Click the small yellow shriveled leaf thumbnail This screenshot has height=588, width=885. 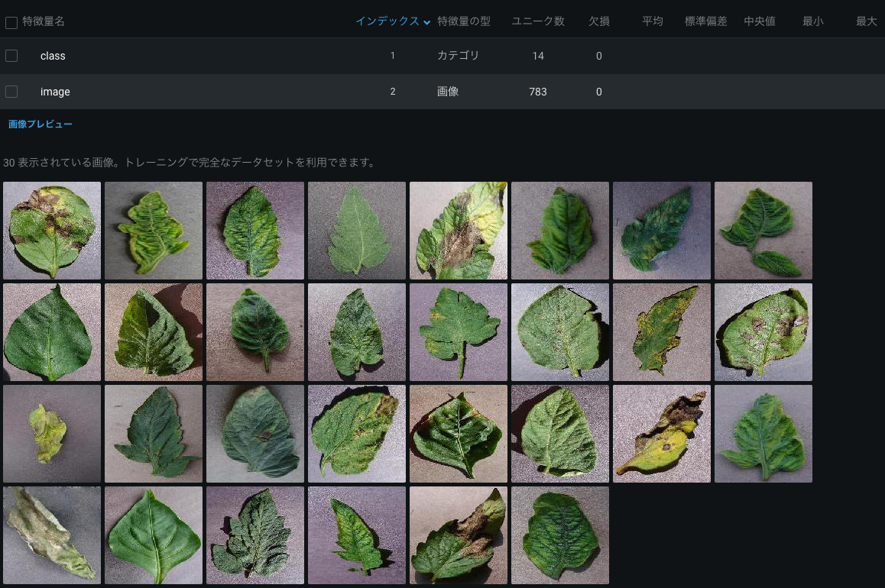pyautogui.click(x=52, y=434)
